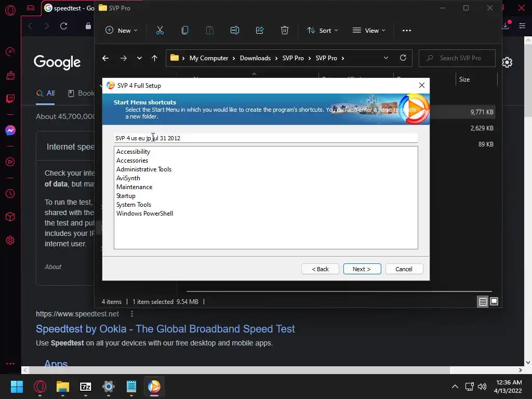Open the See more ellipsis in File Explorer
532x399 pixels.
(407, 31)
